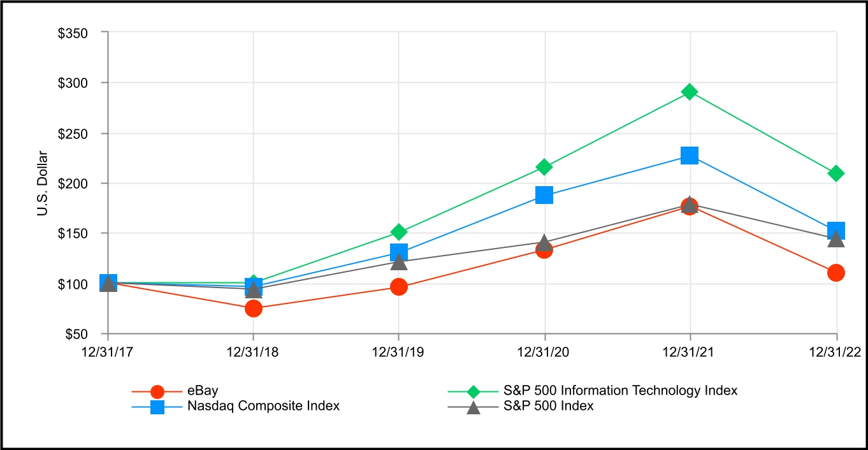Click the 12/31/20 x-axis date label

click(545, 351)
